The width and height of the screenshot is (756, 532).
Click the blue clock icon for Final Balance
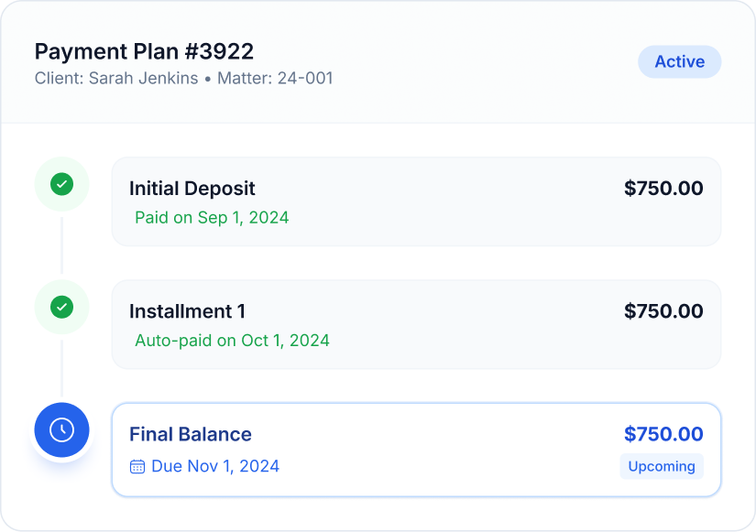(61, 429)
